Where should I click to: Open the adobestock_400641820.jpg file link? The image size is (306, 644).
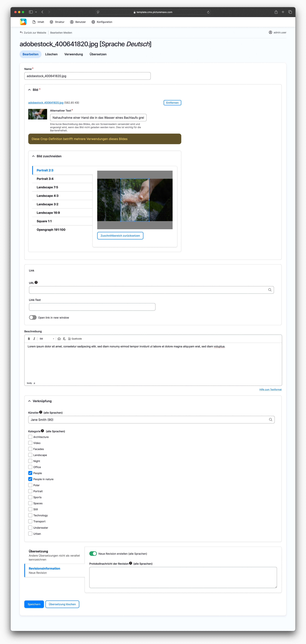[46, 103]
